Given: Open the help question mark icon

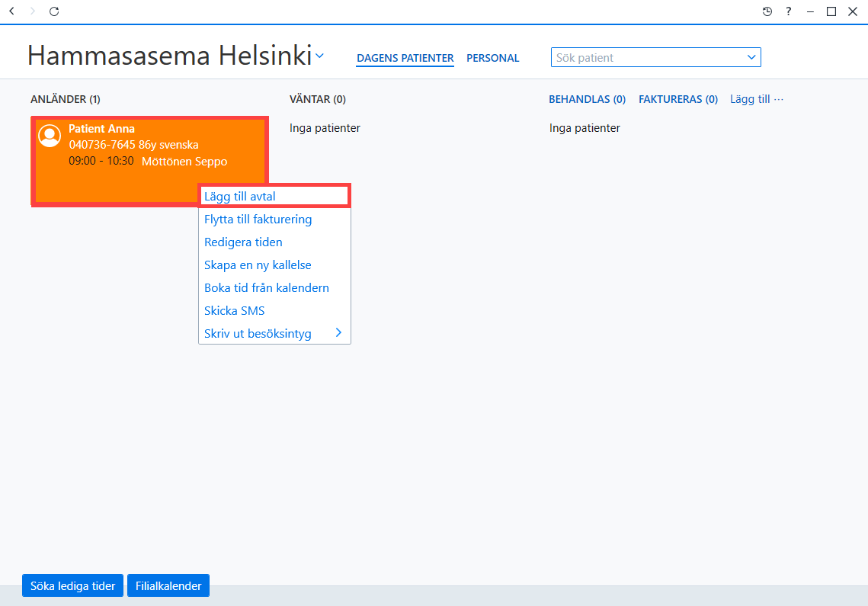Looking at the screenshot, I should [x=788, y=11].
